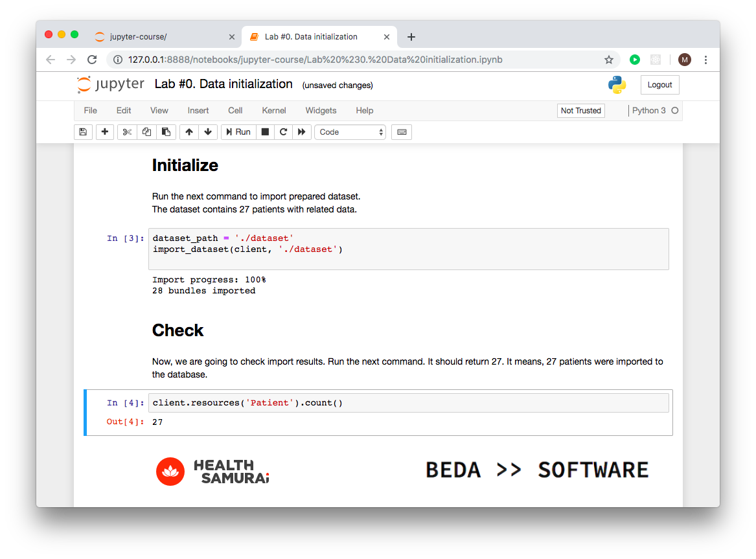Open the command palette keyboard icon
This screenshot has width=756, height=559.
402,132
